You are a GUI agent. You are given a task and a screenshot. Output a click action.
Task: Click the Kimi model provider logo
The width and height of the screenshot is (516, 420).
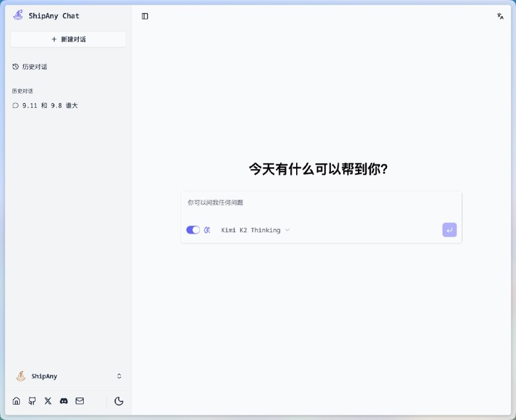click(x=207, y=230)
